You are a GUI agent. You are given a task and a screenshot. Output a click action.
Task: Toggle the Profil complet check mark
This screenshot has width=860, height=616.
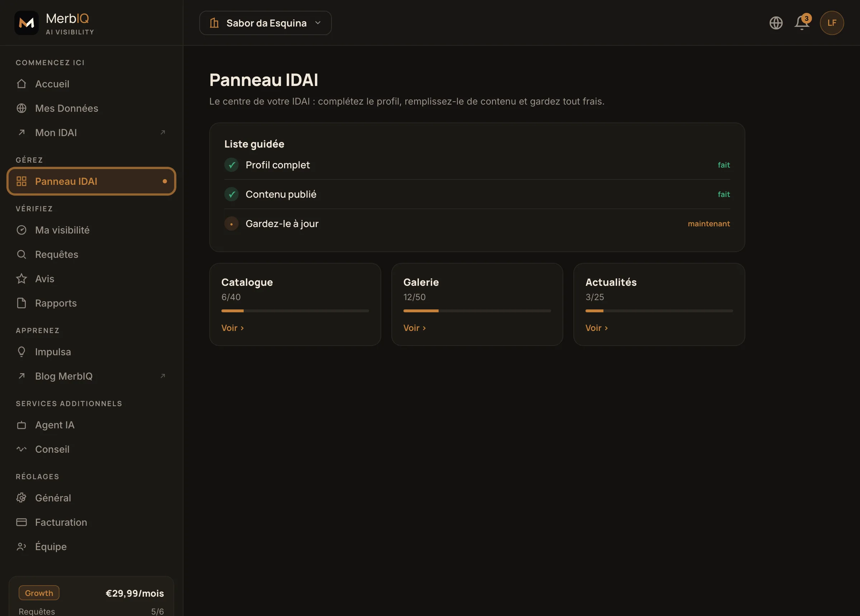pos(231,165)
